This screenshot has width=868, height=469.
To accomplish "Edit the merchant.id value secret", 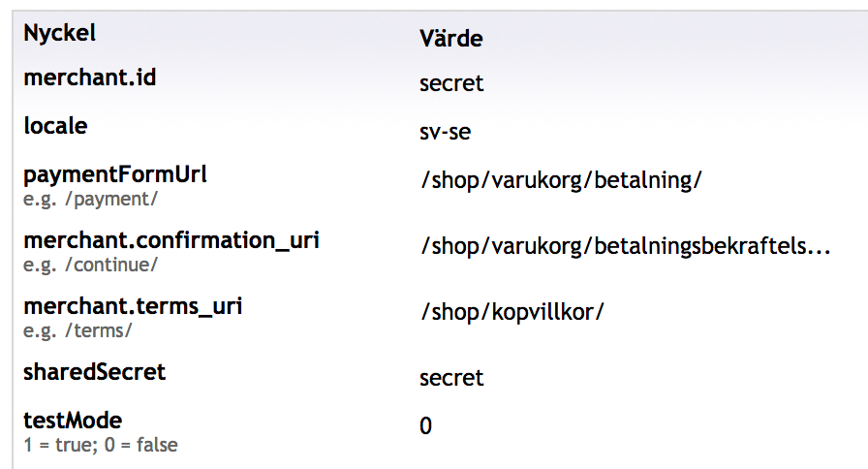I will (x=451, y=83).
